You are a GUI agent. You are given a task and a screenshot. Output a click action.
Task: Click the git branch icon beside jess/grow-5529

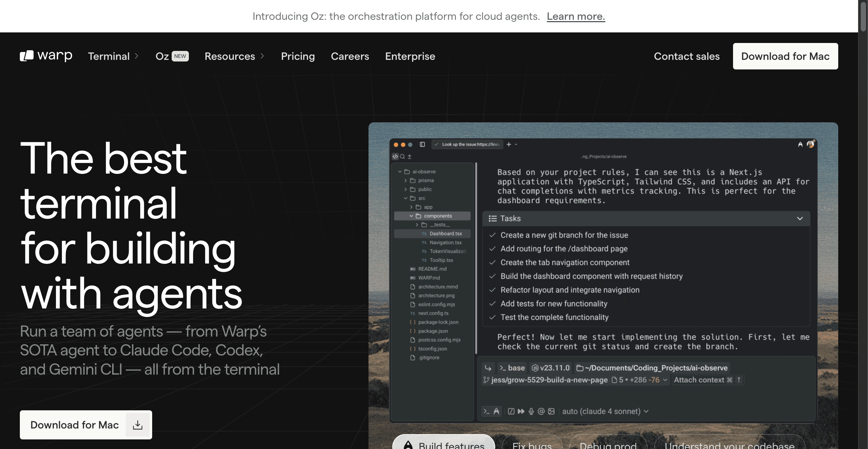click(486, 380)
